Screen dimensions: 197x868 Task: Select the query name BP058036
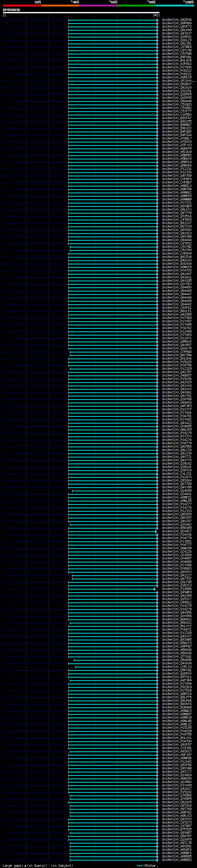[x=11, y=10]
